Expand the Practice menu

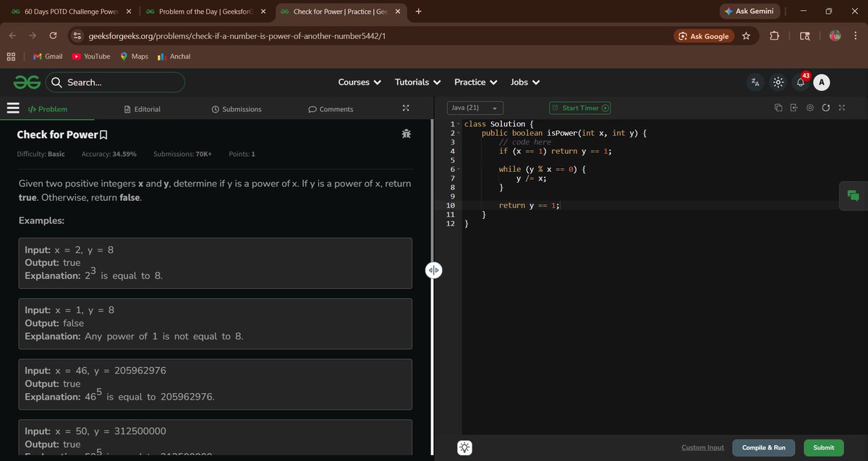point(476,82)
